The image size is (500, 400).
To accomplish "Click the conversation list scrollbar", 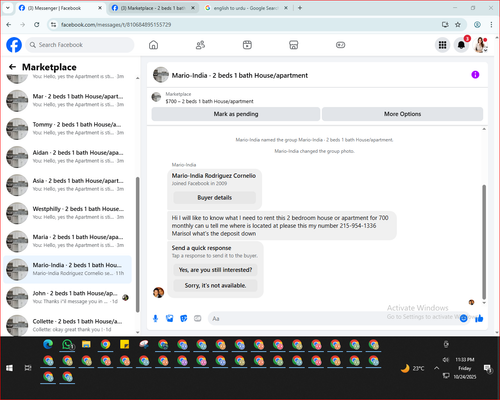I will pyautogui.click(x=137, y=244).
